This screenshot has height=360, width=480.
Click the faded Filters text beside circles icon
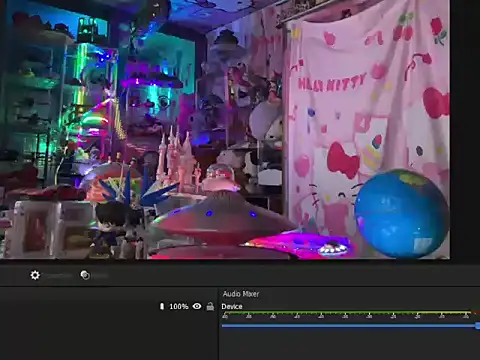100,276
